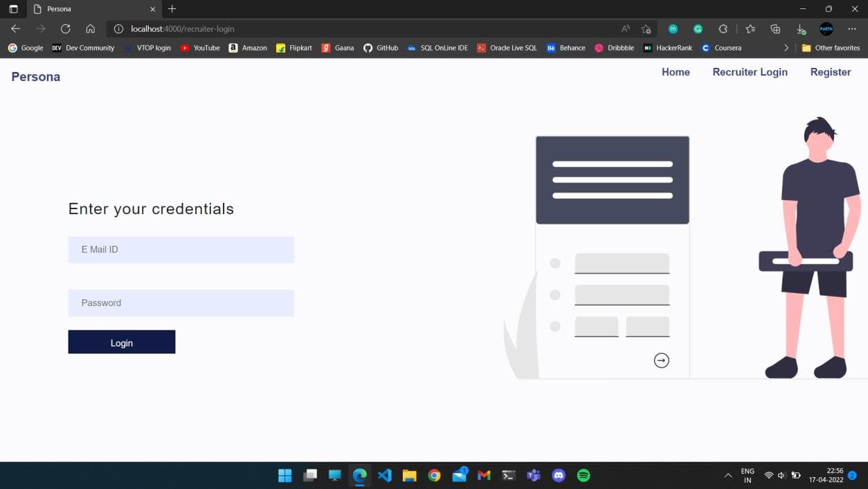868x489 pixels.
Task: Open browser downloads icon
Action: [x=801, y=29]
